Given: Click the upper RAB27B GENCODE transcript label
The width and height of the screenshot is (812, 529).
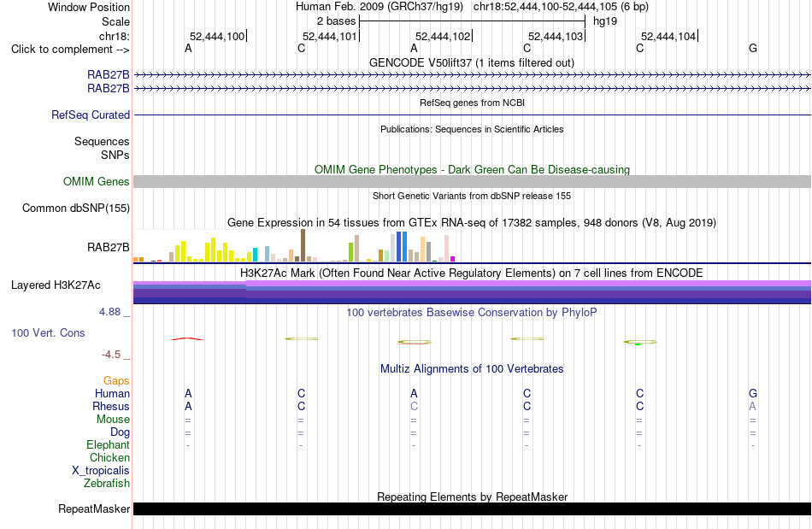Looking at the screenshot, I should [109, 75].
